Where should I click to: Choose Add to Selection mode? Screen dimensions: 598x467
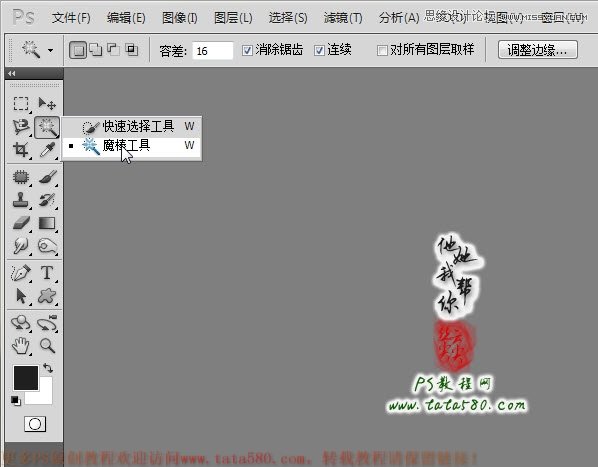pos(96,50)
